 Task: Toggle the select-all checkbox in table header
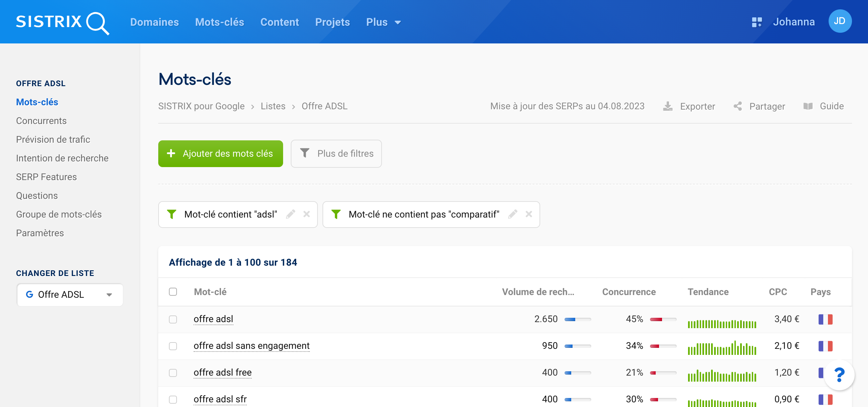tap(173, 292)
